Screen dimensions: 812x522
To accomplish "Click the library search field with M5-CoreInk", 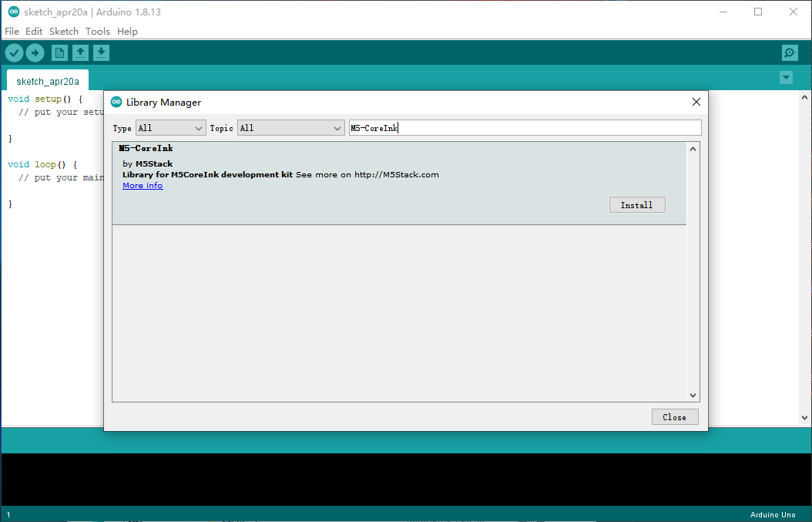I will pyautogui.click(x=525, y=128).
